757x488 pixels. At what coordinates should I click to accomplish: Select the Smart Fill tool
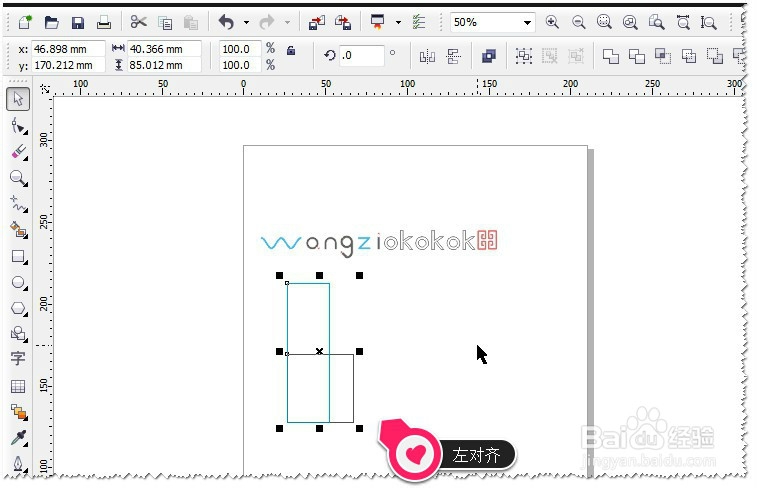click(x=18, y=230)
